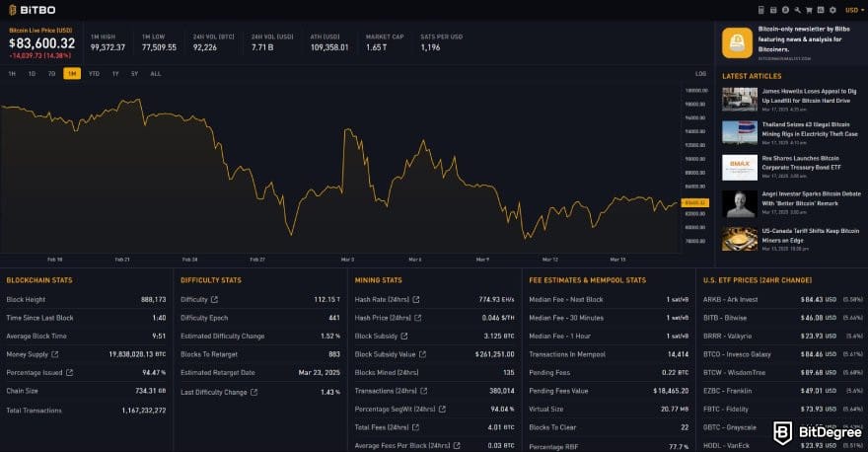Switch chart to the 1H range
The image size is (868, 452).
pos(12,74)
